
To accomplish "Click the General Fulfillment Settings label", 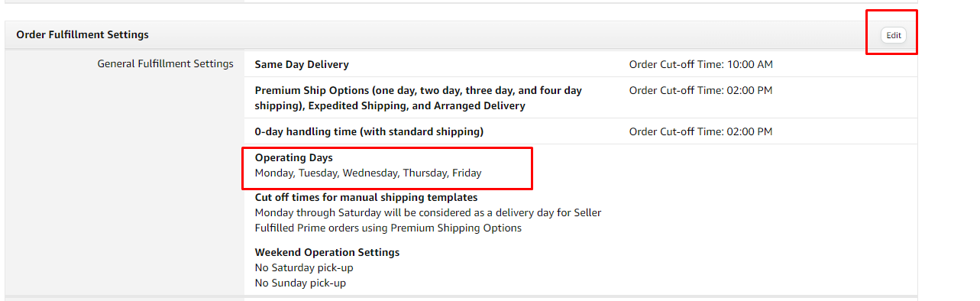I will pyautogui.click(x=166, y=64).
